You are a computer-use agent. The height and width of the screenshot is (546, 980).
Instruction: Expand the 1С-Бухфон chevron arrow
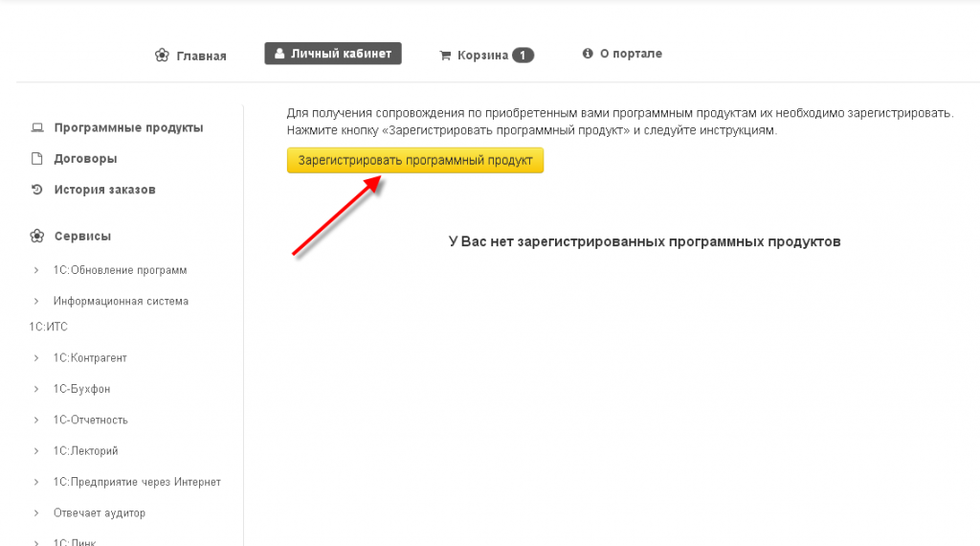click(x=36, y=389)
